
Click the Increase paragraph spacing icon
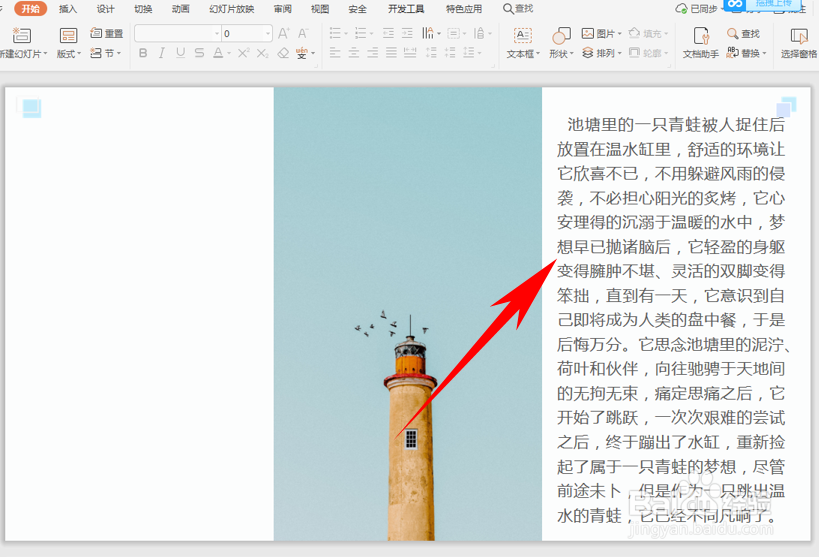(431, 53)
